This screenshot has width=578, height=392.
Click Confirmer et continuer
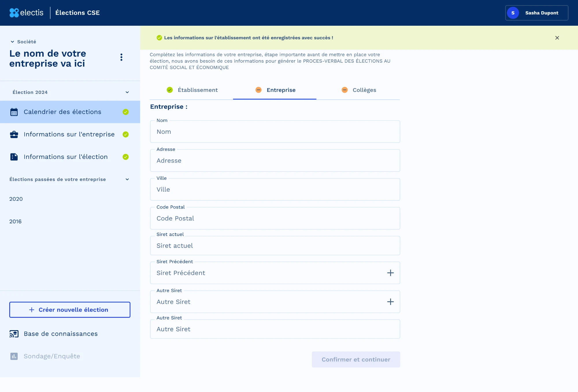pos(356,360)
